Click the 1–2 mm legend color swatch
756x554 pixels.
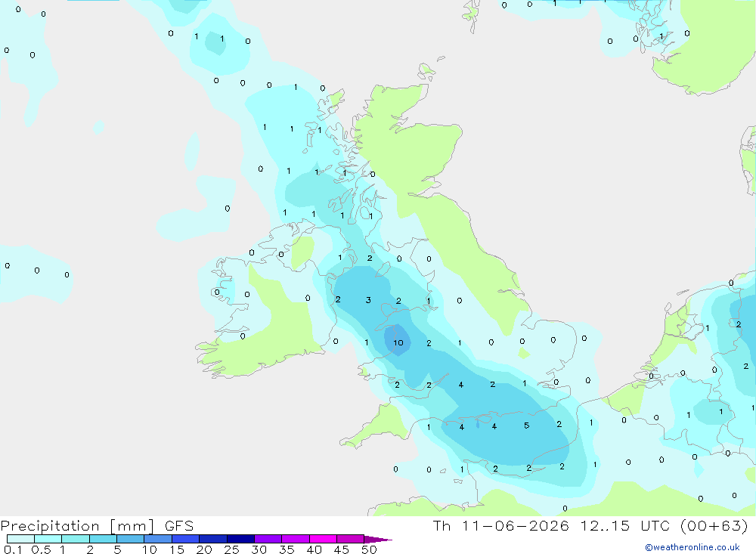(x=75, y=539)
